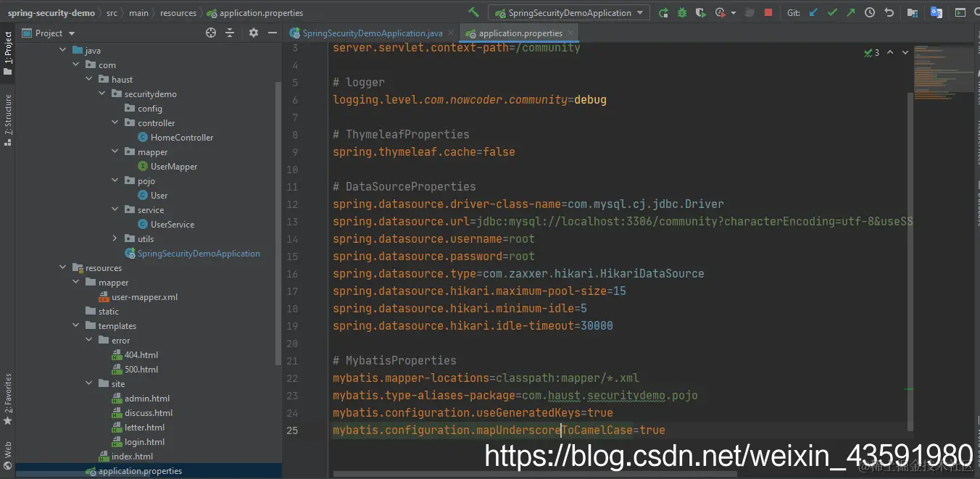Select HomeController class
The height and width of the screenshot is (479, 980).
[x=175, y=137]
